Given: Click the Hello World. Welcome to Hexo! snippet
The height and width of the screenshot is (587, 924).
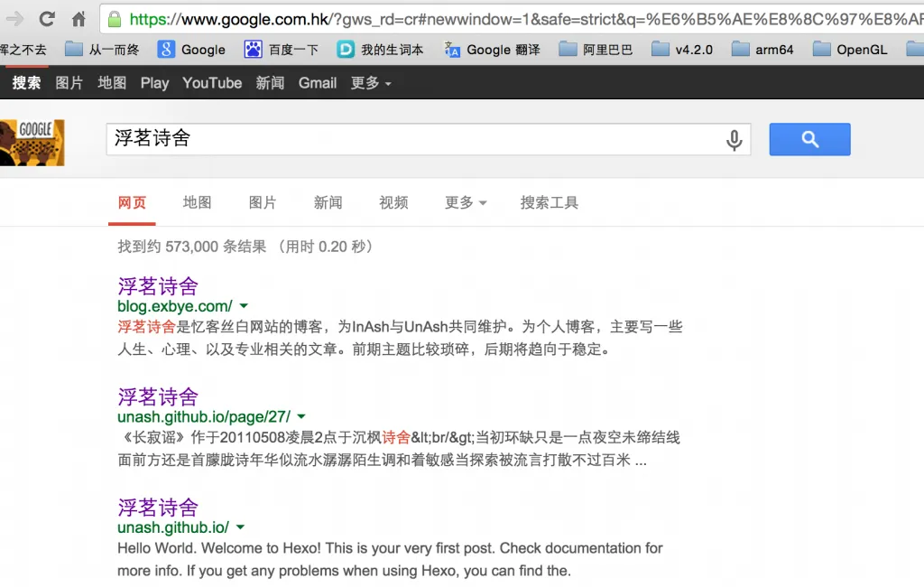Looking at the screenshot, I should [390, 559].
